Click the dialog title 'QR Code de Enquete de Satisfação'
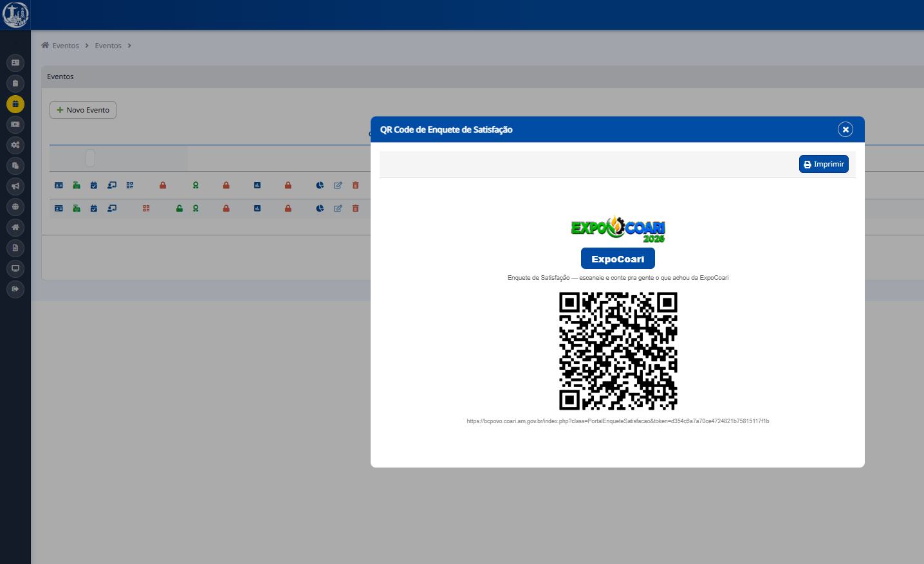 point(446,129)
